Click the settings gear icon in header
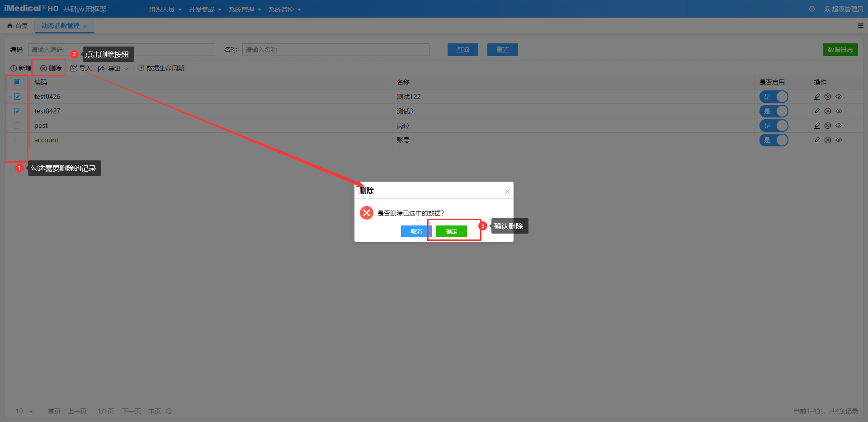The height and width of the screenshot is (422, 868). 812,9
